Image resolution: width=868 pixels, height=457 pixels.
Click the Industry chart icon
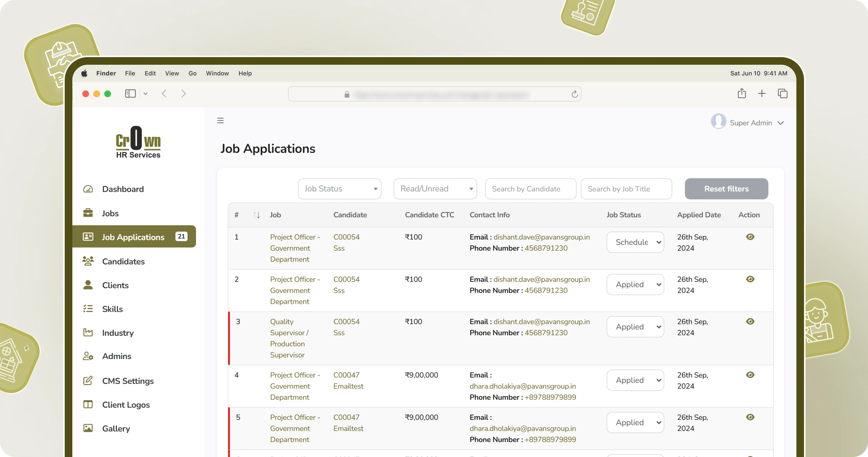click(x=88, y=333)
